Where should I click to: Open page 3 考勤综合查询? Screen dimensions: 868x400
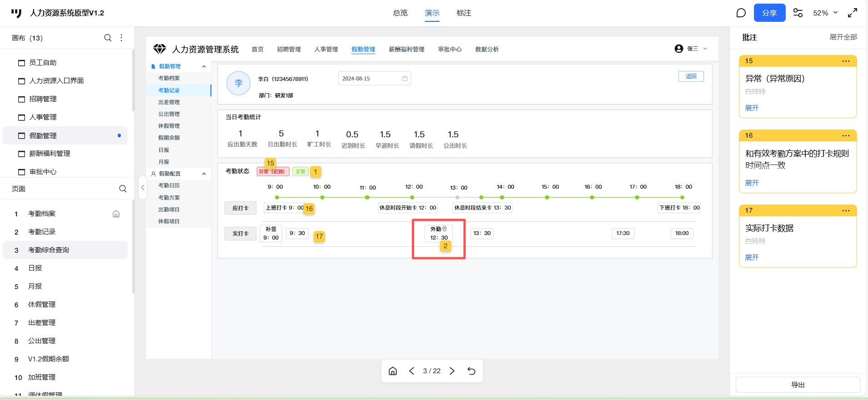(65, 250)
